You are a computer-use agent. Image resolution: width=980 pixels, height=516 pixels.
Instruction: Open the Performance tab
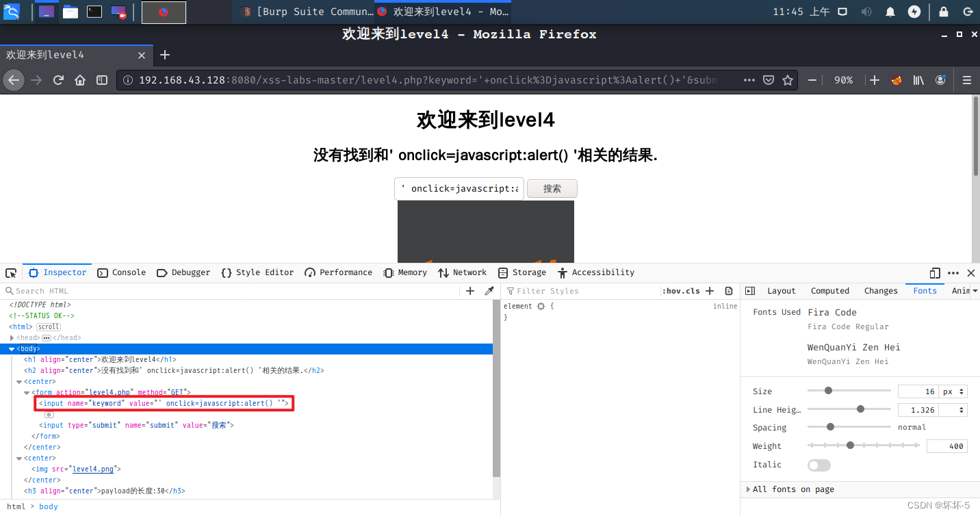[x=339, y=272]
